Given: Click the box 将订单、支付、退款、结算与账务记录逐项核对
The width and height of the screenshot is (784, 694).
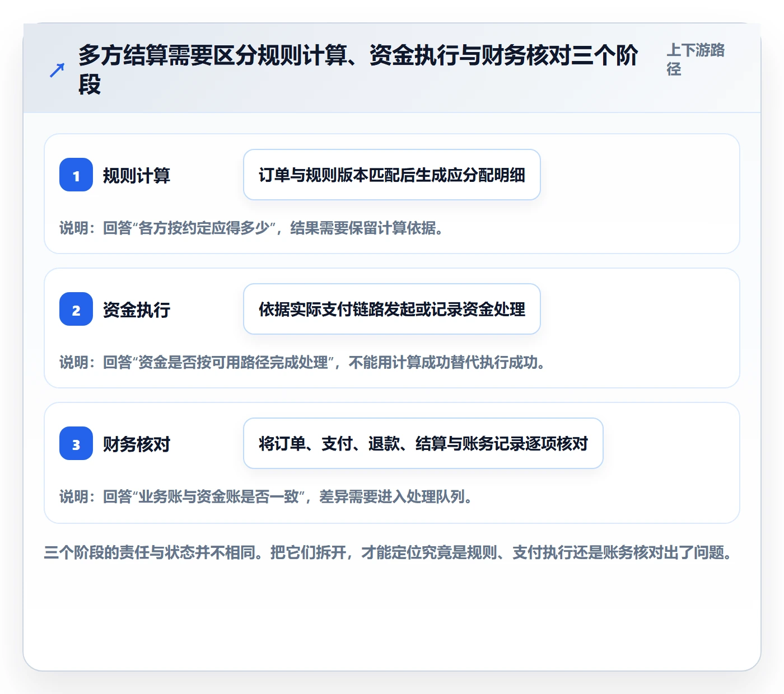Looking at the screenshot, I should 423,444.
